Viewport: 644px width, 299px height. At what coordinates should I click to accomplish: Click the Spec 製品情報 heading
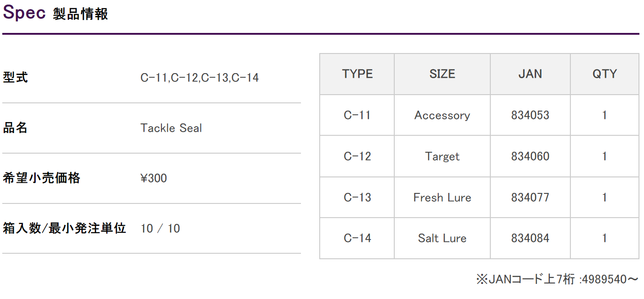(55, 13)
